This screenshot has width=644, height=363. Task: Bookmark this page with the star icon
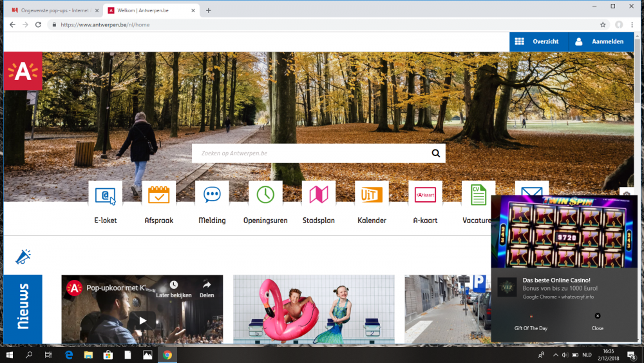tap(603, 25)
